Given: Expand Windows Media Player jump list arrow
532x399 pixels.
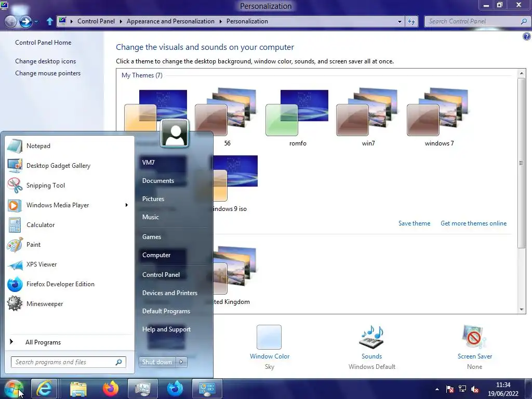Looking at the screenshot, I should coord(127,205).
